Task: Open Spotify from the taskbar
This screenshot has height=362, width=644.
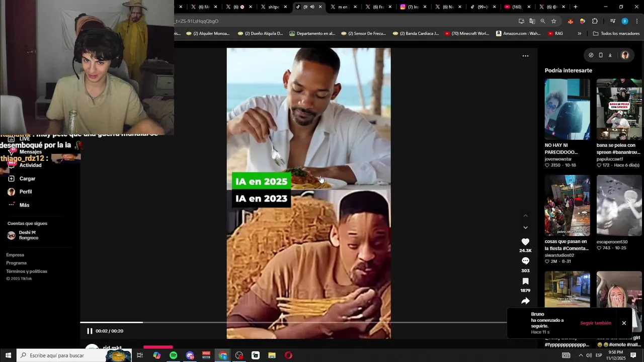Action: 173,355
